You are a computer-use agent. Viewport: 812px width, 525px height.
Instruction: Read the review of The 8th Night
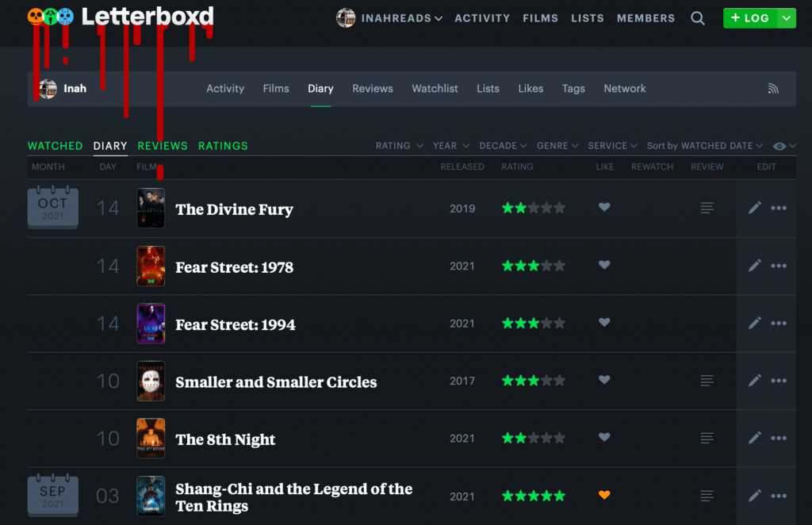click(x=707, y=439)
